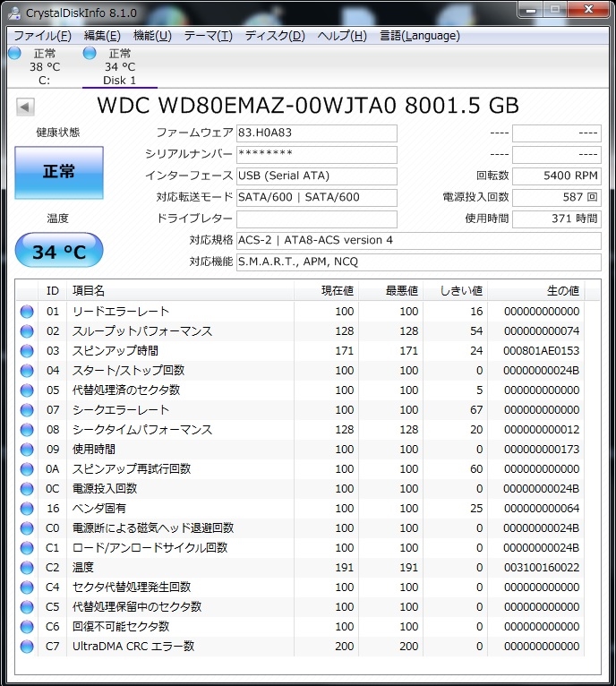Select the Disk 1 tab at 34 °C

[x=119, y=66]
